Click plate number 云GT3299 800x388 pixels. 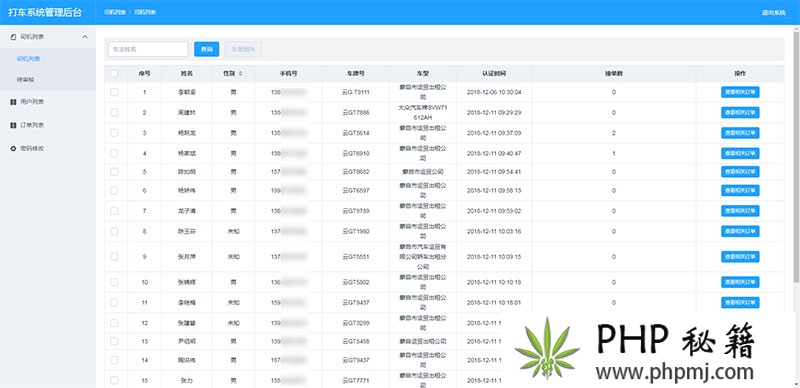[x=356, y=323]
